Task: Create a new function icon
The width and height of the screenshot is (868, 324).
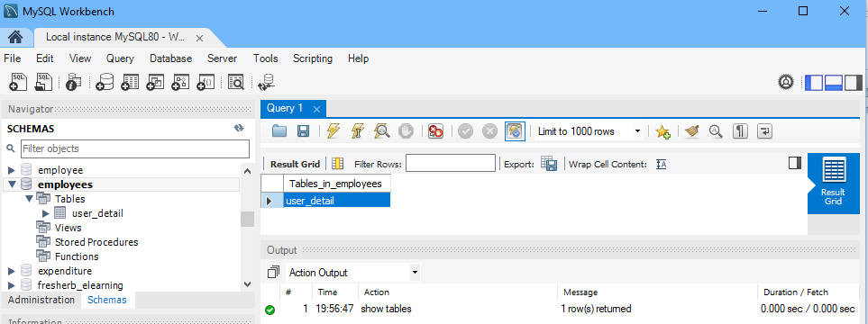Action: (x=206, y=82)
